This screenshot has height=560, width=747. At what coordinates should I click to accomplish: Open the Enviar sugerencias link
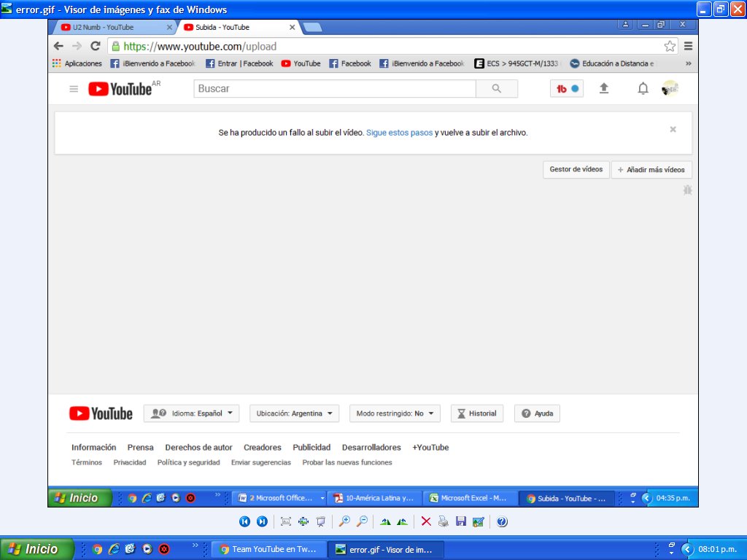(261, 462)
